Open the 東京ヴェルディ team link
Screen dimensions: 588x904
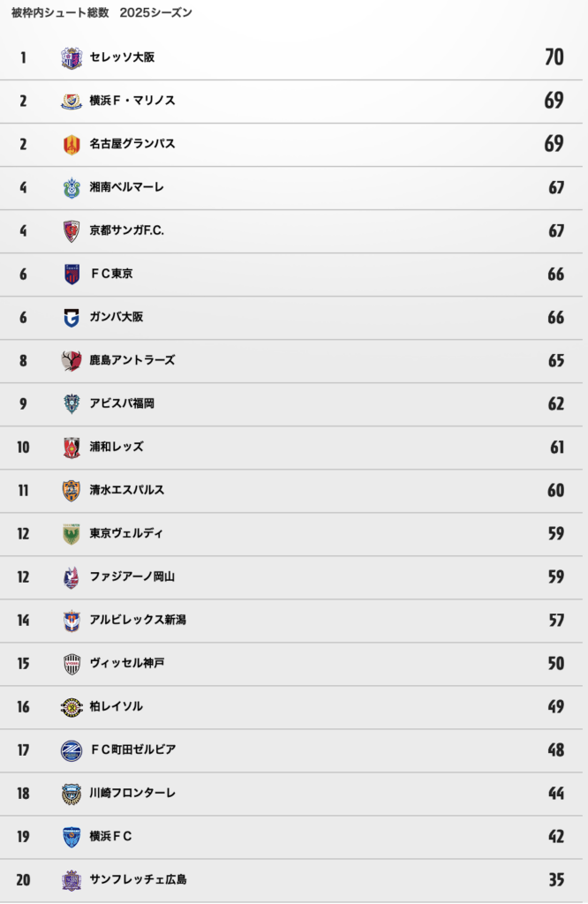tap(126, 533)
